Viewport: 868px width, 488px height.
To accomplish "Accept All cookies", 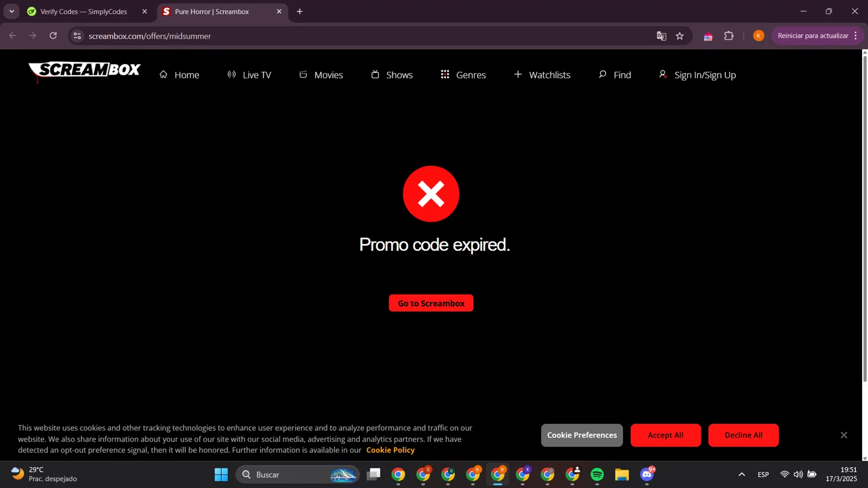I will (665, 435).
